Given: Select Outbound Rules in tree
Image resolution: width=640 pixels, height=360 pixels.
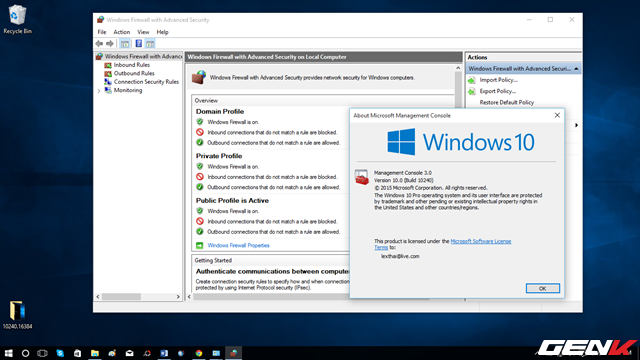Looking at the screenshot, I should tap(134, 73).
